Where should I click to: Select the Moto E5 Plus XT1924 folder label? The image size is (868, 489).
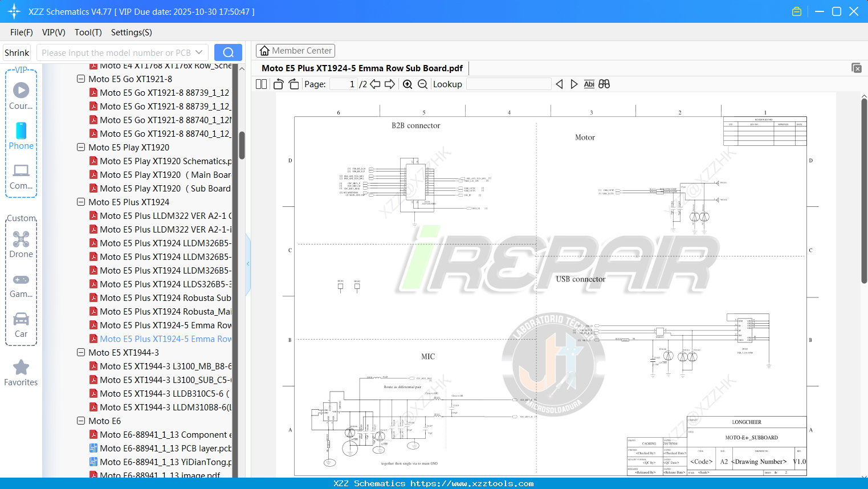(x=129, y=202)
